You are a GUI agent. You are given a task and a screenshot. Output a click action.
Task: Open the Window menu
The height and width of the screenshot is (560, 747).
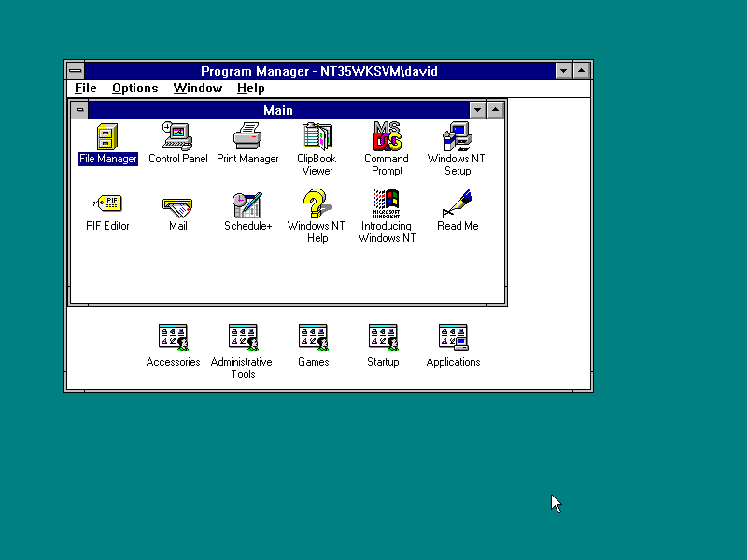click(198, 89)
